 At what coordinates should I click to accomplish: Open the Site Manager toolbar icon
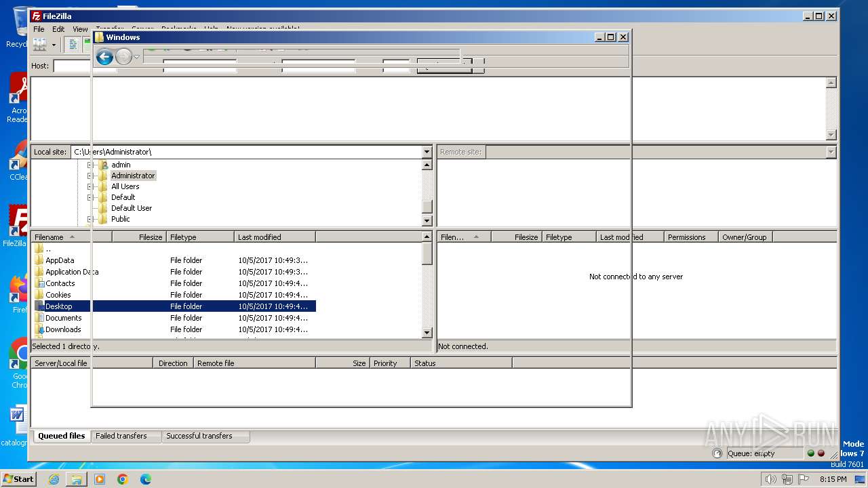39,45
